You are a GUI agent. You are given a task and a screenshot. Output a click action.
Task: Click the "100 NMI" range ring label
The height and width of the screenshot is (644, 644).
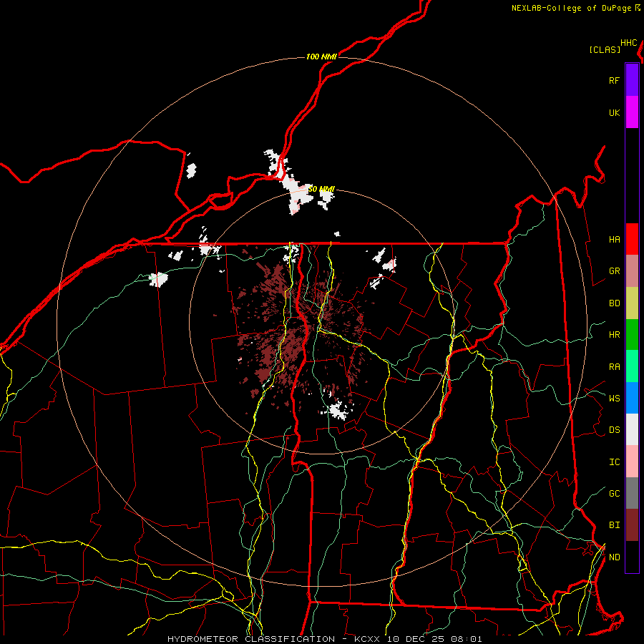tap(321, 57)
